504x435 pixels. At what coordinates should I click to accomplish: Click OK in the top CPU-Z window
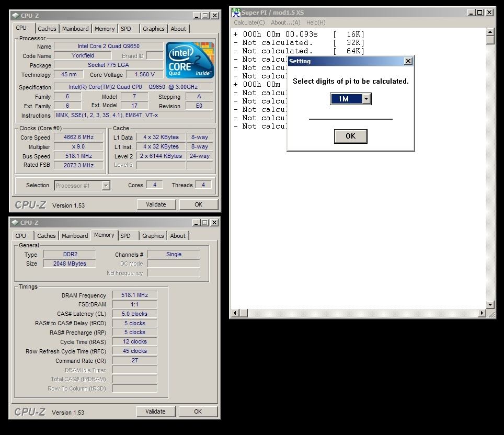198,204
